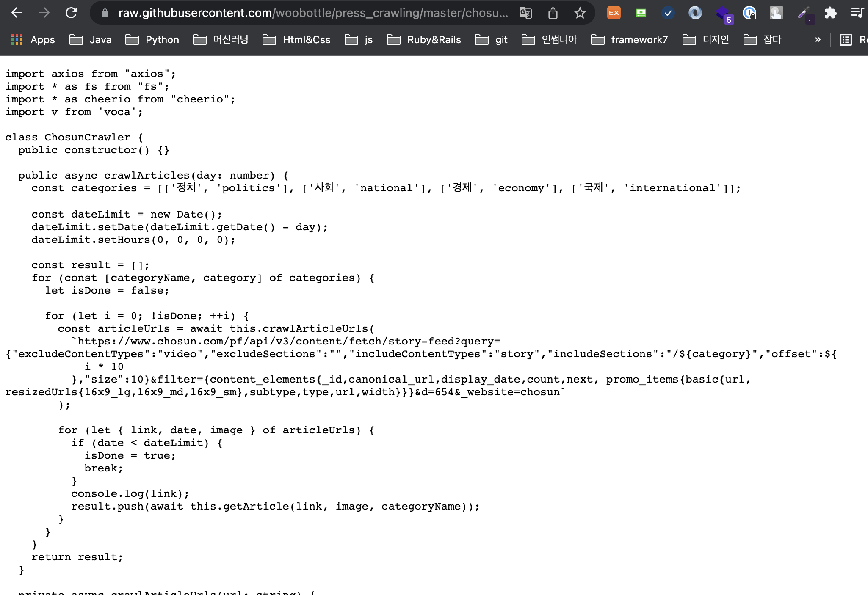This screenshot has width=868, height=595.
Task: Bookmark this page with the star icon
Action: click(x=580, y=13)
